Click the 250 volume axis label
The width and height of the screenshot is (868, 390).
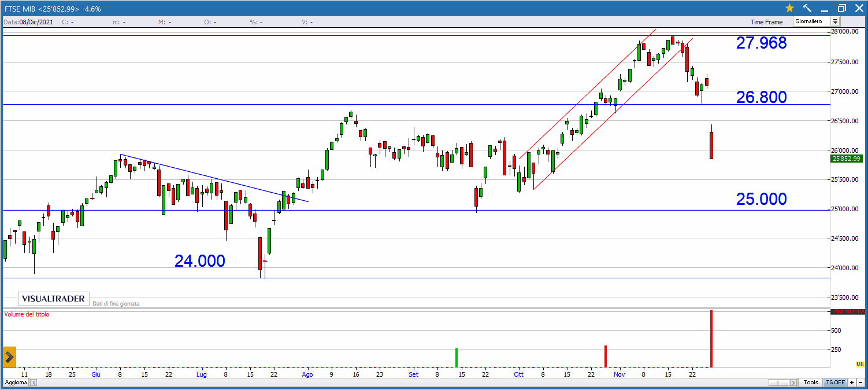click(x=836, y=349)
